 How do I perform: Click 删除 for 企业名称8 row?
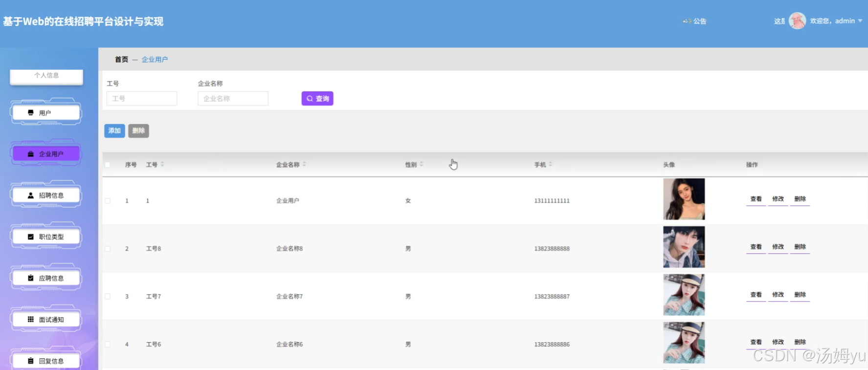coord(800,247)
